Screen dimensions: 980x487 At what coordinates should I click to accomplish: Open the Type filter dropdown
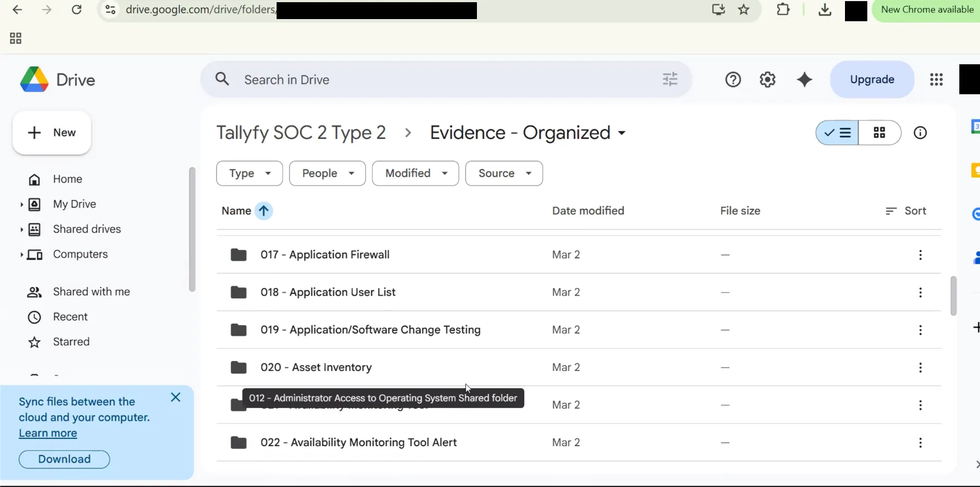249,173
